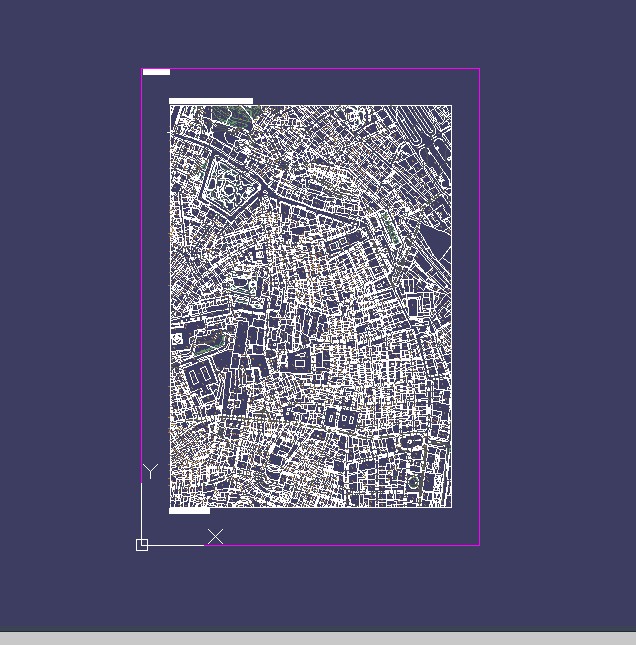Click the green circular feature near map's bottom-right
The image size is (636, 645).
click(x=413, y=482)
